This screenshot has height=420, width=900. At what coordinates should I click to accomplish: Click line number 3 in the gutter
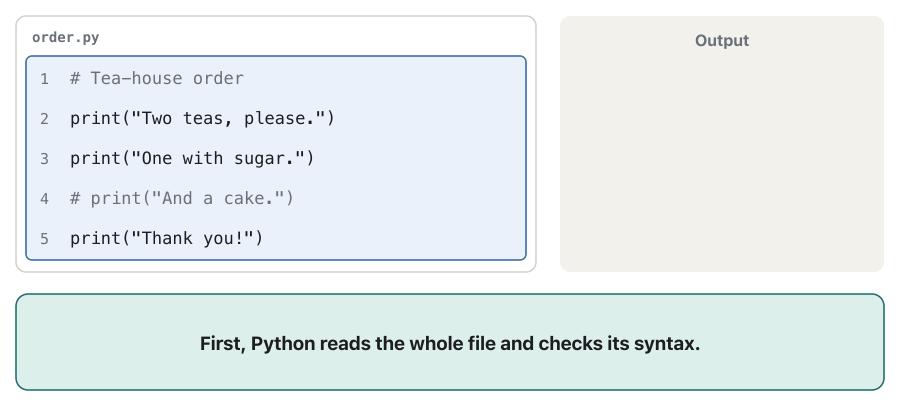click(x=44, y=159)
